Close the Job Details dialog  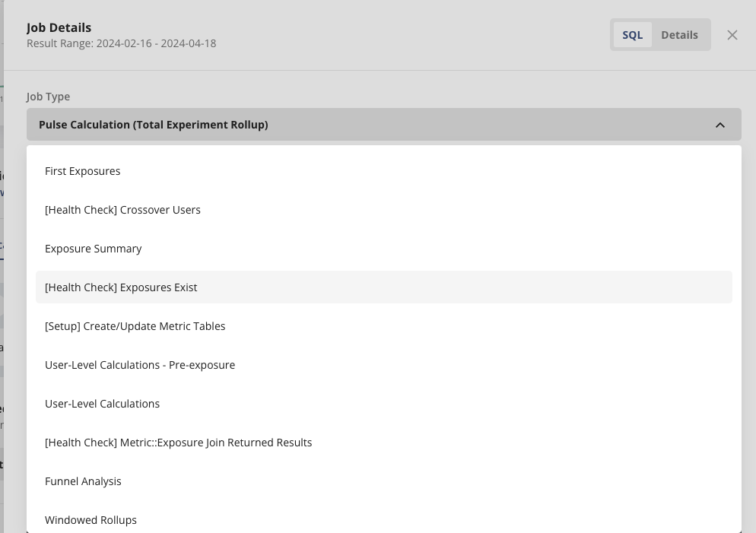[732, 34]
